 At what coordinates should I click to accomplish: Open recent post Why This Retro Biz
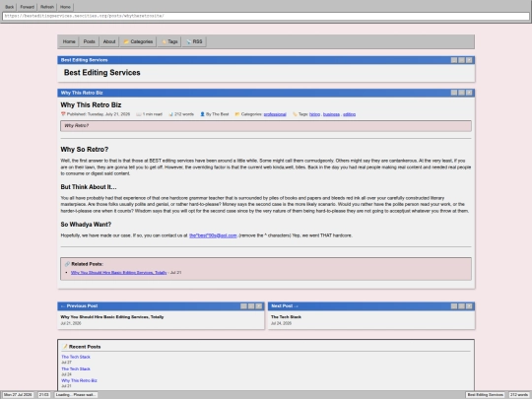[79, 380]
